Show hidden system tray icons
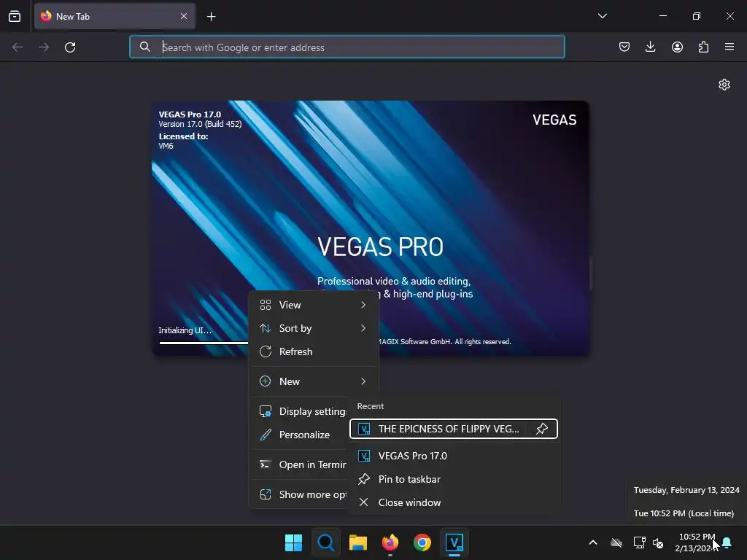The image size is (747, 560). point(593,542)
